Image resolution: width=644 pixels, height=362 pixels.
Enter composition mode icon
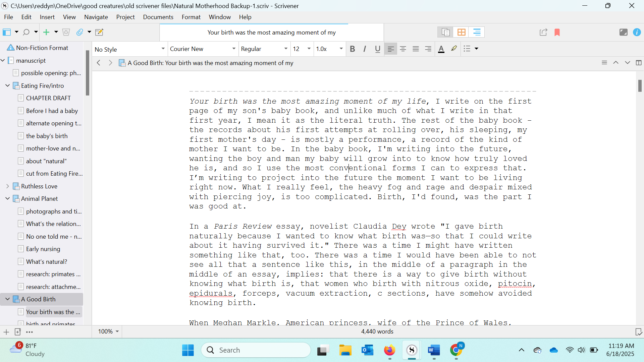tap(623, 32)
